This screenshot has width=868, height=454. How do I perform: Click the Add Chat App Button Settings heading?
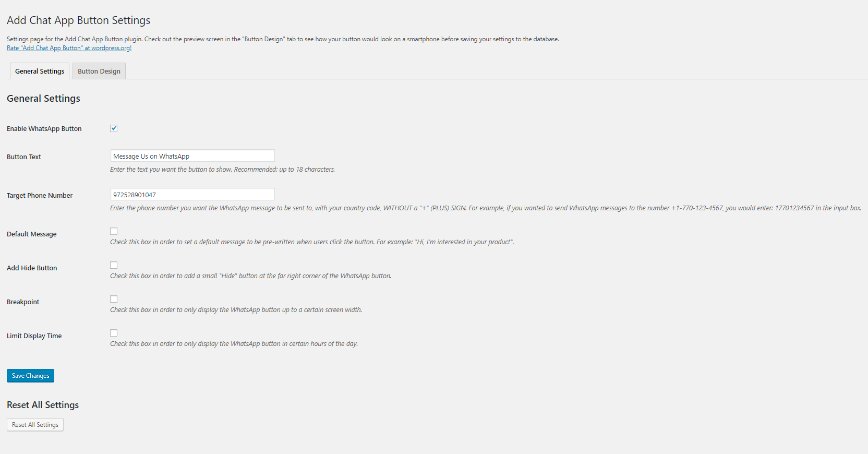(78, 20)
